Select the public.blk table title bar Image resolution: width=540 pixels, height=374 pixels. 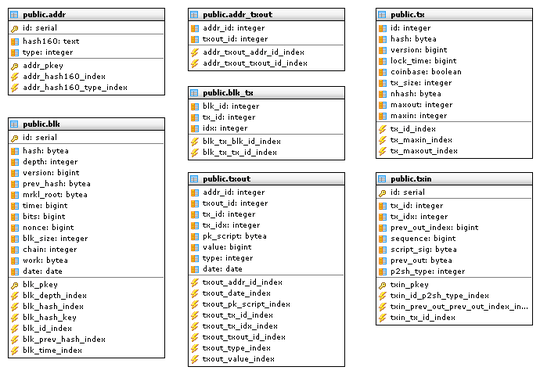pos(86,124)
